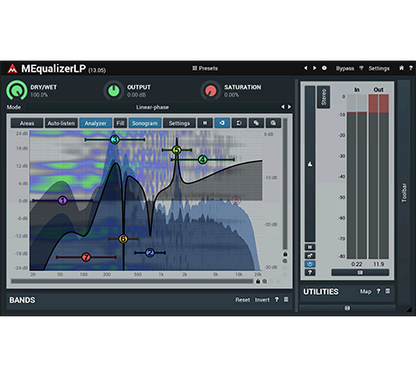Select EQ band 1 purple node
Viewport: 416px width, 376px height.
tap(62, 200)
